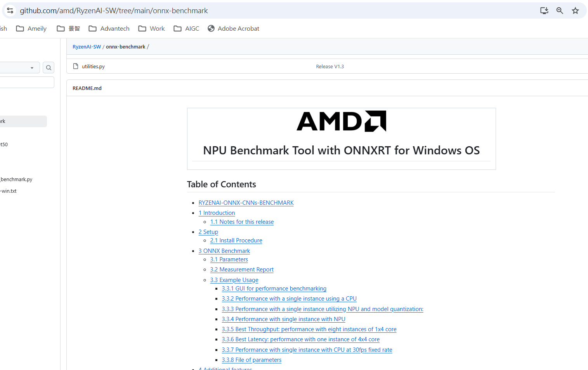588x370 pixels.
Task: Go to 1.1 Notes for this release
Action: pyautogui.click(x=242, y=222)
